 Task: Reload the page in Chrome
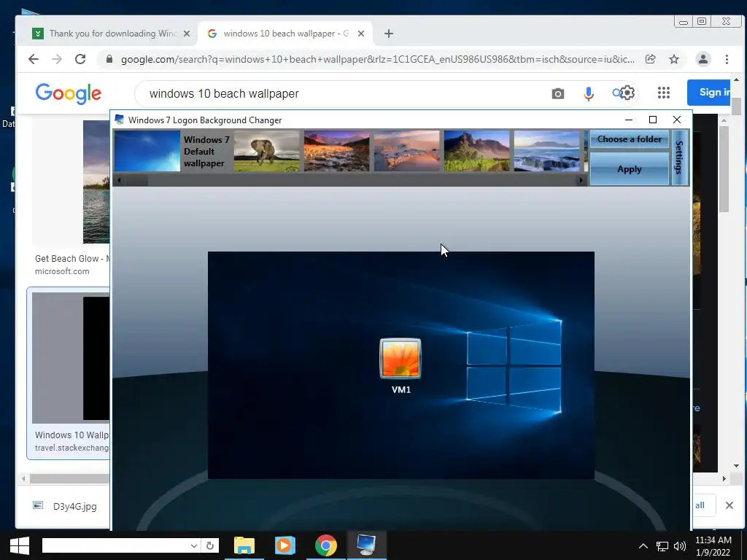click(80, 59)
